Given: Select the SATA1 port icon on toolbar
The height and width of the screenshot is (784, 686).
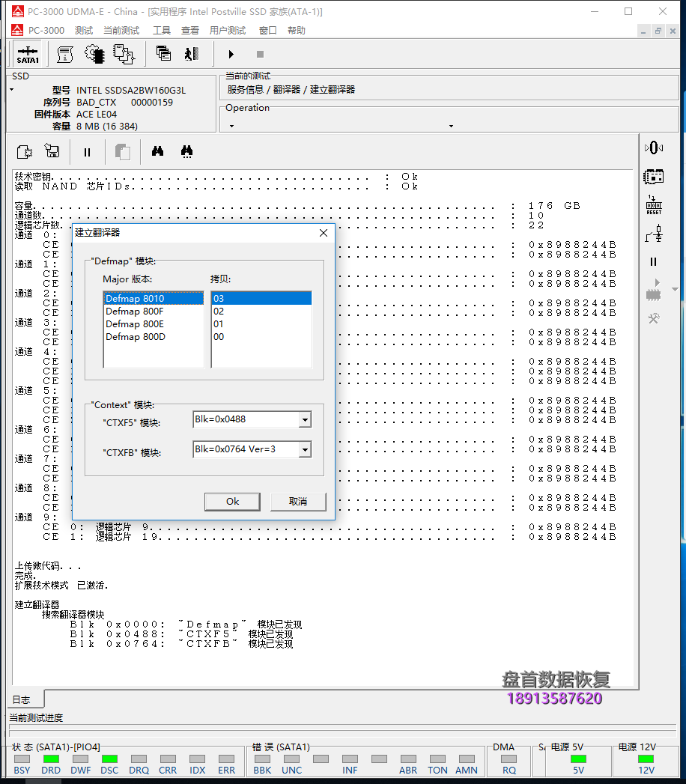Looking at the screenshot, I should [x=27, y=54].
